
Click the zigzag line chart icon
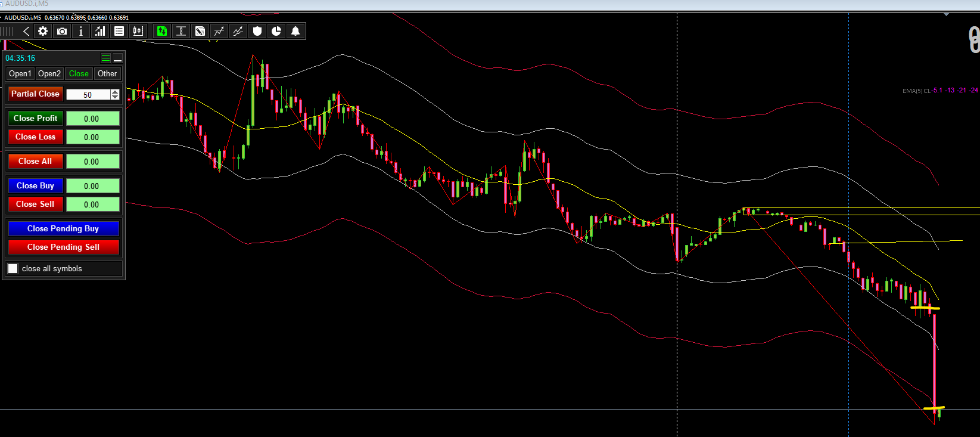pos(238,31)
